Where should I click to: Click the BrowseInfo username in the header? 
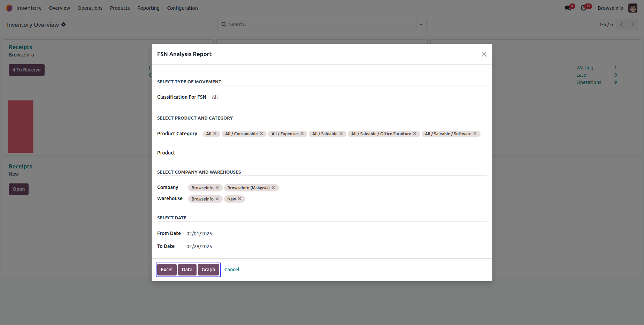coord(610,8)
